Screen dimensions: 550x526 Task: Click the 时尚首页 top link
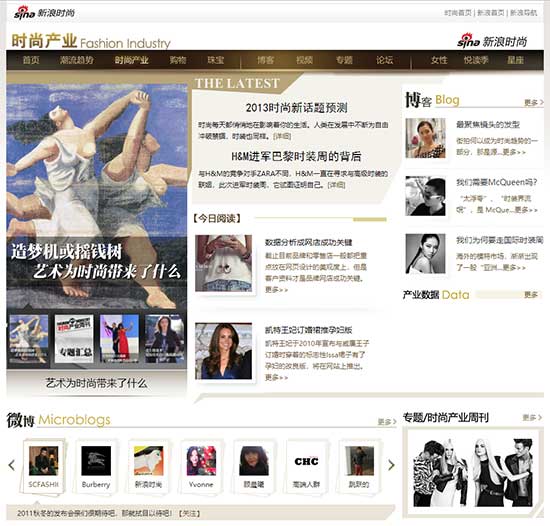pyautogui.click(x=458, y=13)
